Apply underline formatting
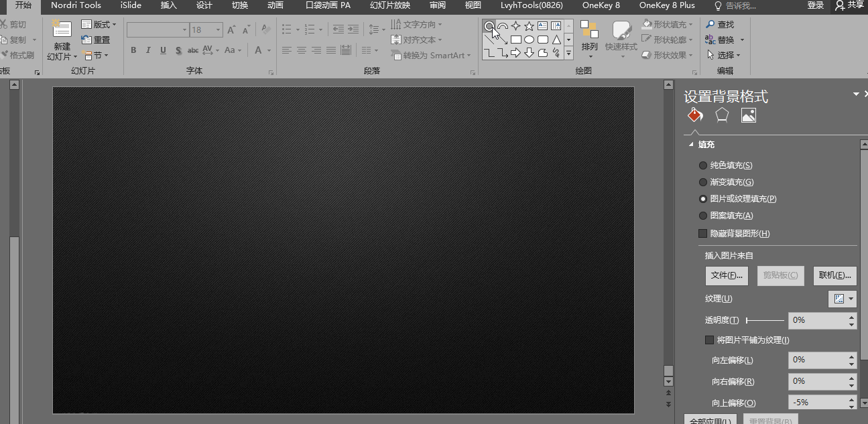This screenshot has height=424, width=868. pos(164,50)
